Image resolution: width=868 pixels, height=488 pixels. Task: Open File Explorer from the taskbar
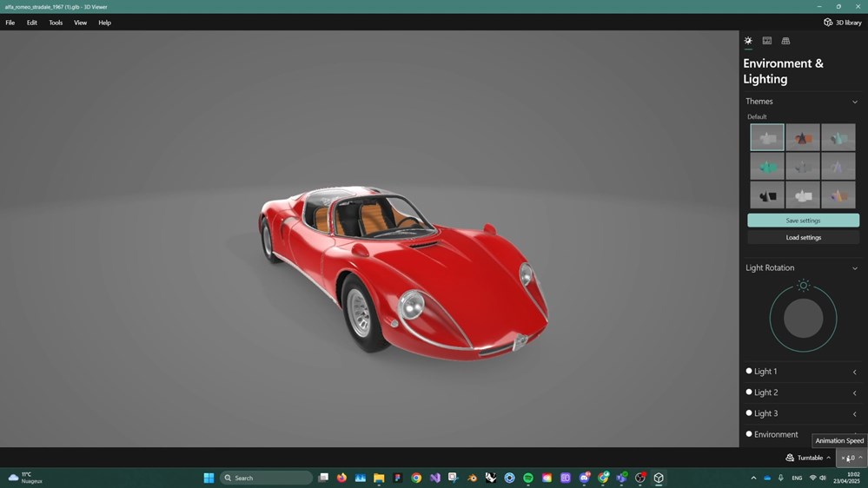coord(379,478)
